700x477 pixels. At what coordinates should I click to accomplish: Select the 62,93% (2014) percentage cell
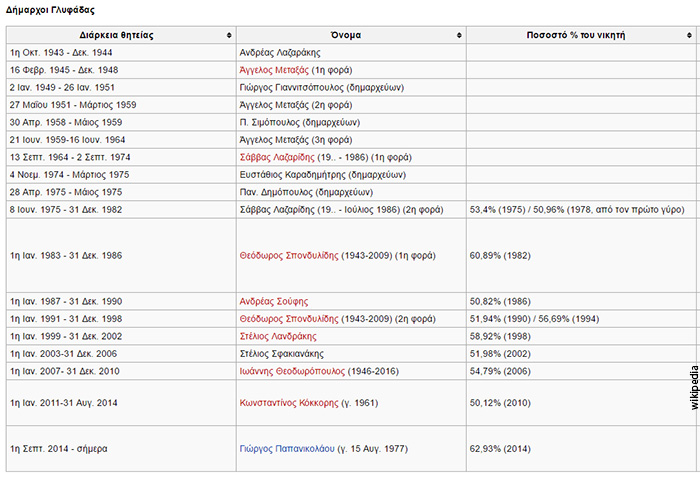click(x=500, y=450)
